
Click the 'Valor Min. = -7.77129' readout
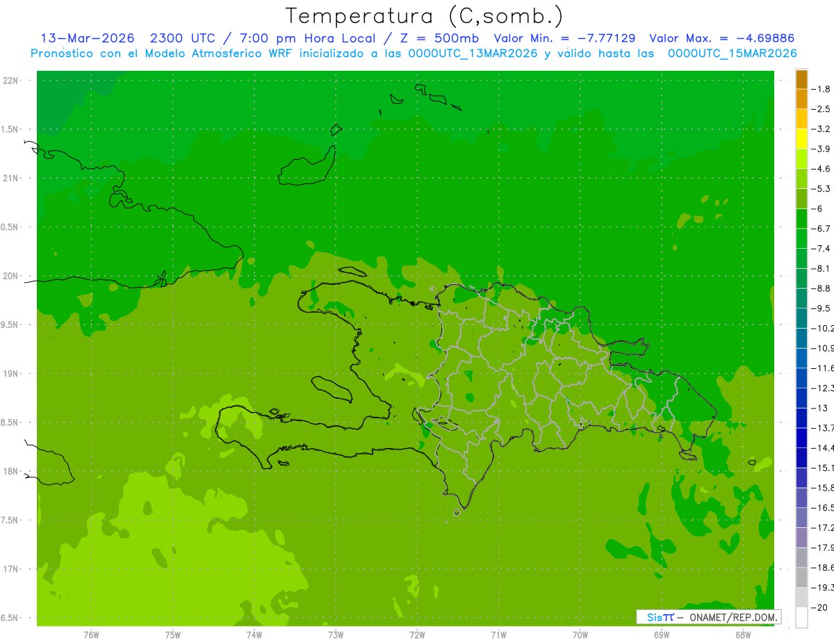point(566,38)
